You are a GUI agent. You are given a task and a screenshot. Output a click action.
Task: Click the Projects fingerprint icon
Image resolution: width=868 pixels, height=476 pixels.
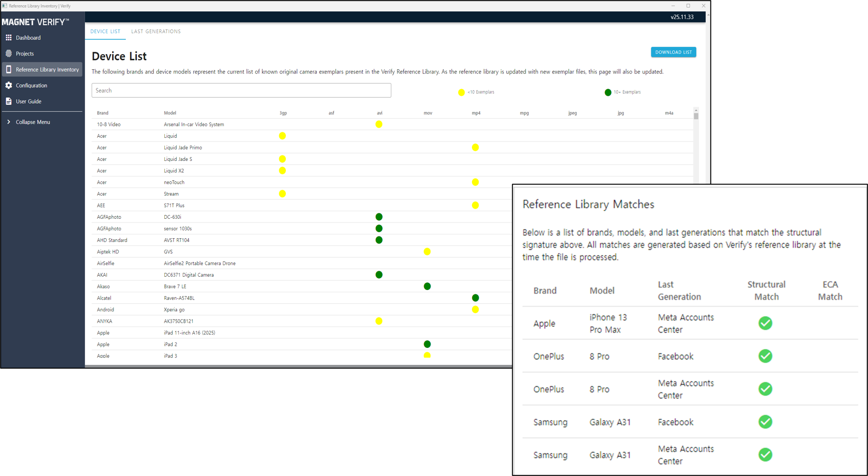9,54
